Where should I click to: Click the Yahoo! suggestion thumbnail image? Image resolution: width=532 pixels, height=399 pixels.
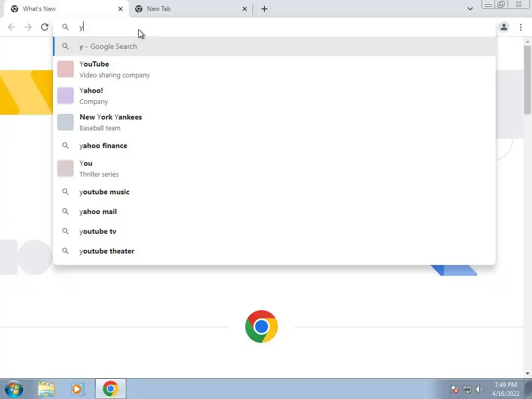pos(65,96)
